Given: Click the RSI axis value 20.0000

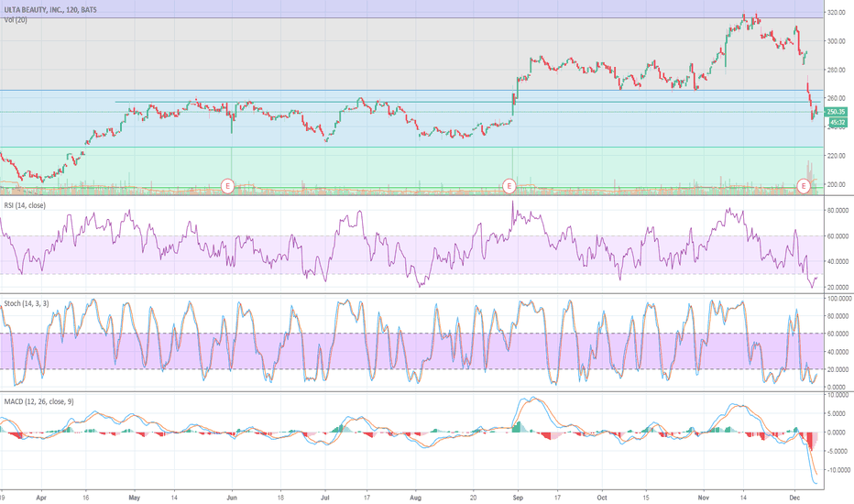Looking at the screenshot, I should 838,287.
